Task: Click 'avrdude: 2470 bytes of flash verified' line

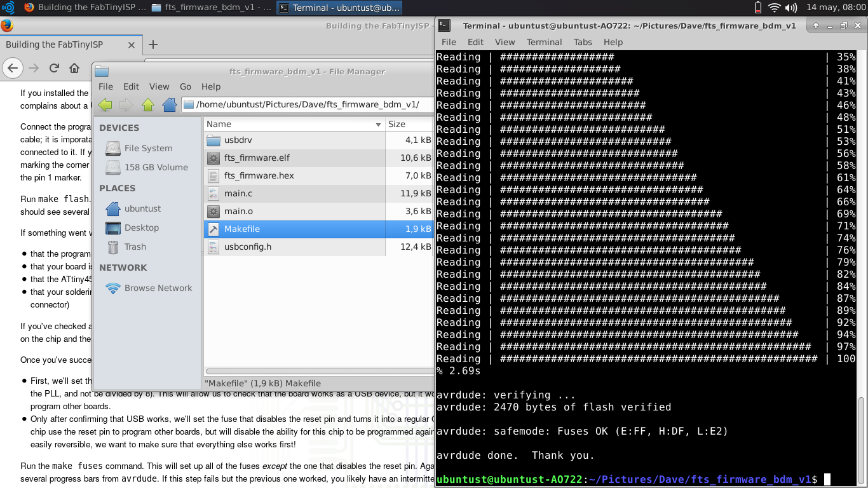Action: click(553, 407)
